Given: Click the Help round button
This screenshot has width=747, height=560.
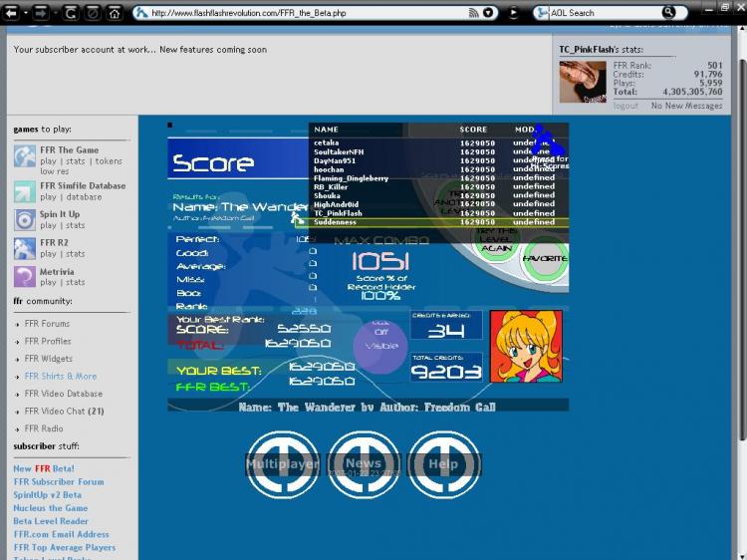Looking at the screenshot, I should coord(443,464).
